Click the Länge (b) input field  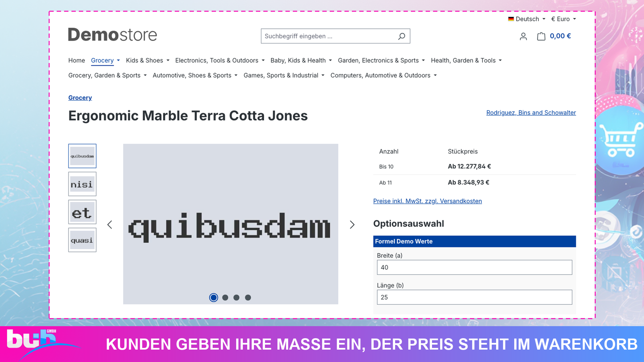click(474, 297)
